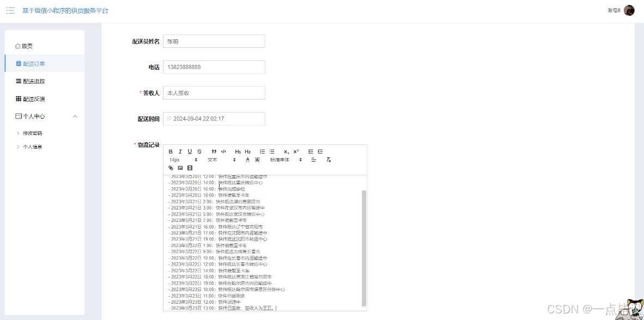Screen dimensions: 644x320
Task: Select the italic formatting icon
Action: (x=180, y=151)
